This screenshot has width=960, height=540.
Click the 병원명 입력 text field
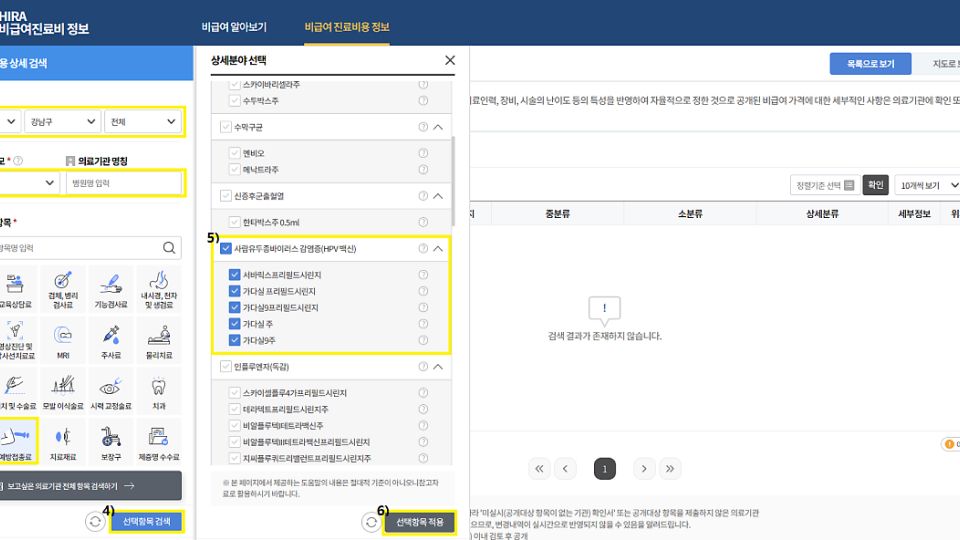tap(124, 184)
